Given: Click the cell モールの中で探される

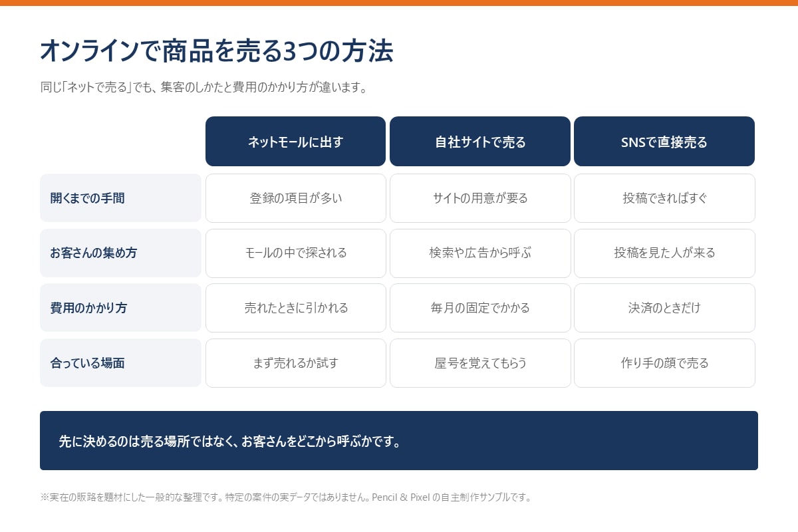Looking at the screenshot, I should (x=296, y=253).
